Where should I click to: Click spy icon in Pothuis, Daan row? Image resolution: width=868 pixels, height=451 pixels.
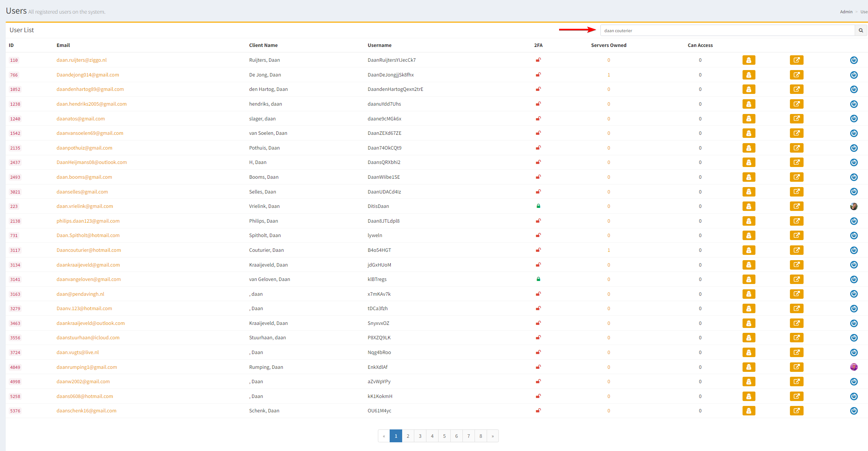[x=749, y=148]
